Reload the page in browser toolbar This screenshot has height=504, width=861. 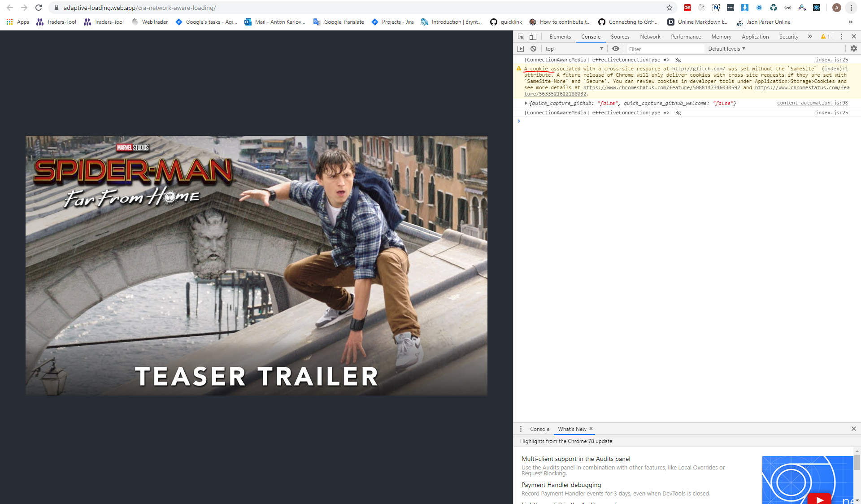tap(39, 8)
